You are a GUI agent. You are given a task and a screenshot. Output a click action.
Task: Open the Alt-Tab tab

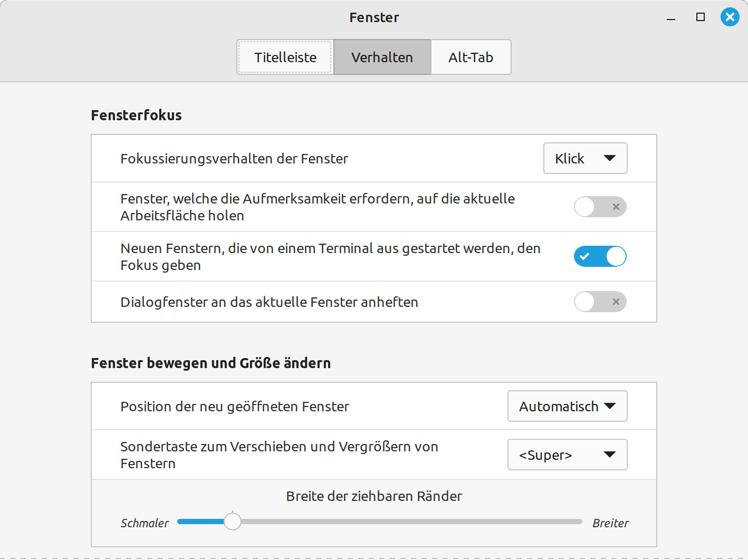471,57
